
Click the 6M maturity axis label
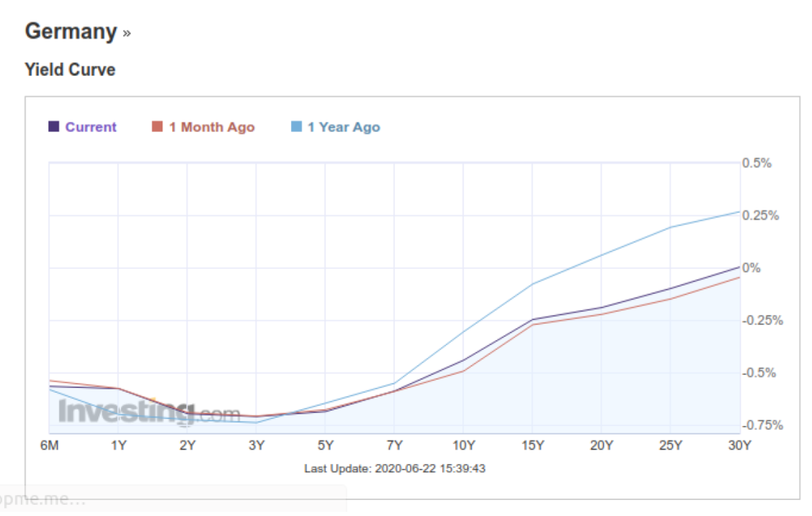[49, 445]
